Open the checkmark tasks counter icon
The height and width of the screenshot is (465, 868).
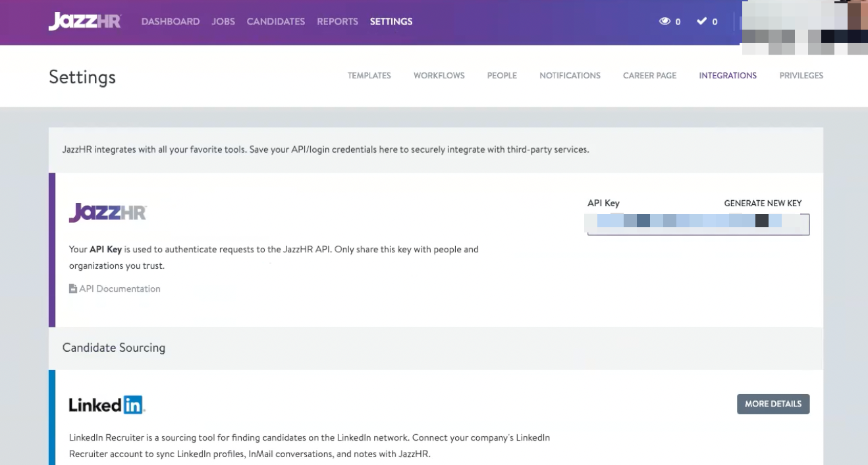point(701,22)
